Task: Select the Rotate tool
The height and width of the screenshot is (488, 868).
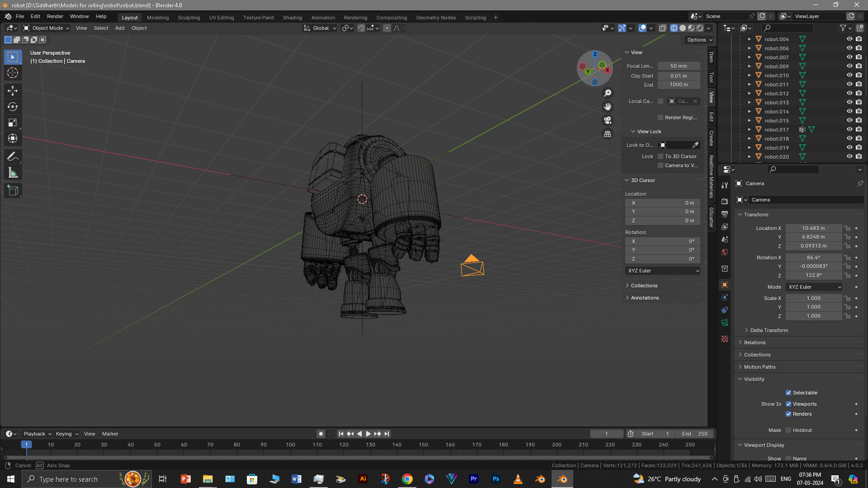Action: [13, 107]
